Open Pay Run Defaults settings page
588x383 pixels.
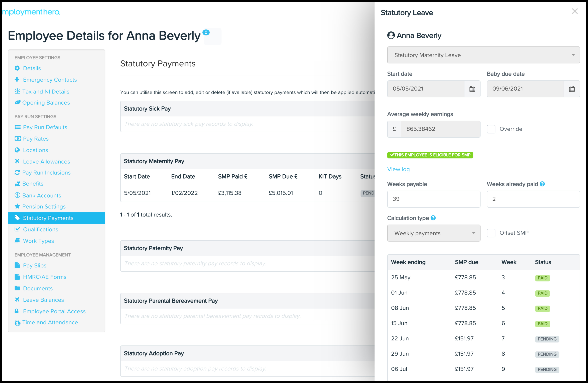click(45, 127)
